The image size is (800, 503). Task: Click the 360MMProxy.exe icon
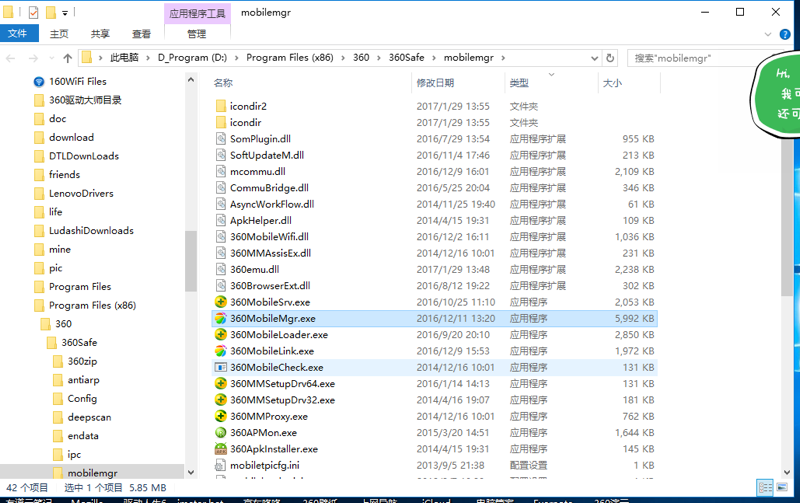coord(220,416)
